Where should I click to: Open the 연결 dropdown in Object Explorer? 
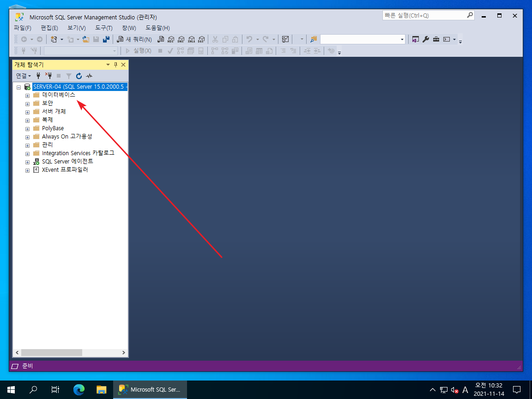tap(24, 76)
